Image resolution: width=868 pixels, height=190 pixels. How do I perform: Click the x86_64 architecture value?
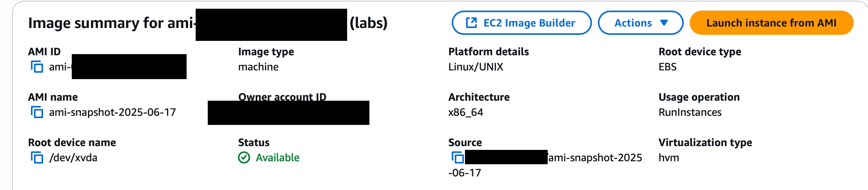465,112
